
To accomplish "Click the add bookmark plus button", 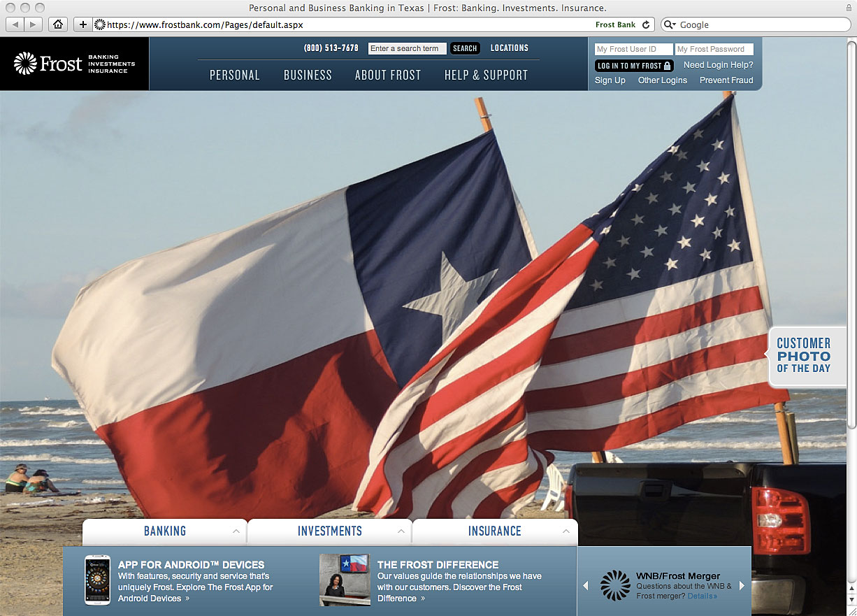I will tap(83, 24).
